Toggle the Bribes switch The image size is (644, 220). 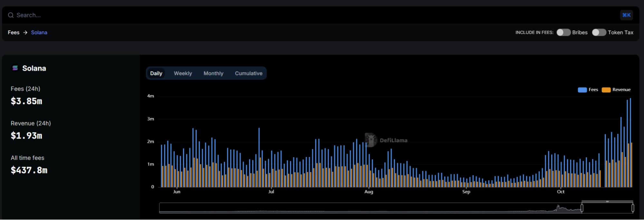click(x=563, y=32)
